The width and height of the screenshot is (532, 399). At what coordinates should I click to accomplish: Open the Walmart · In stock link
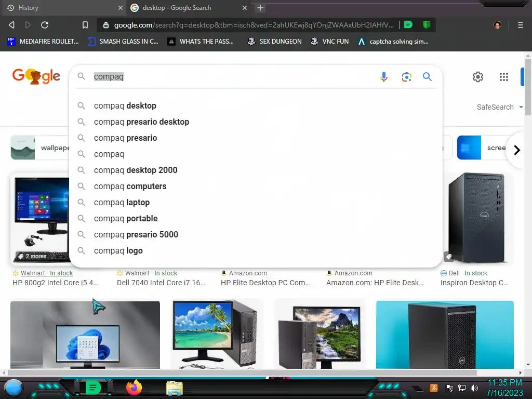46,273
